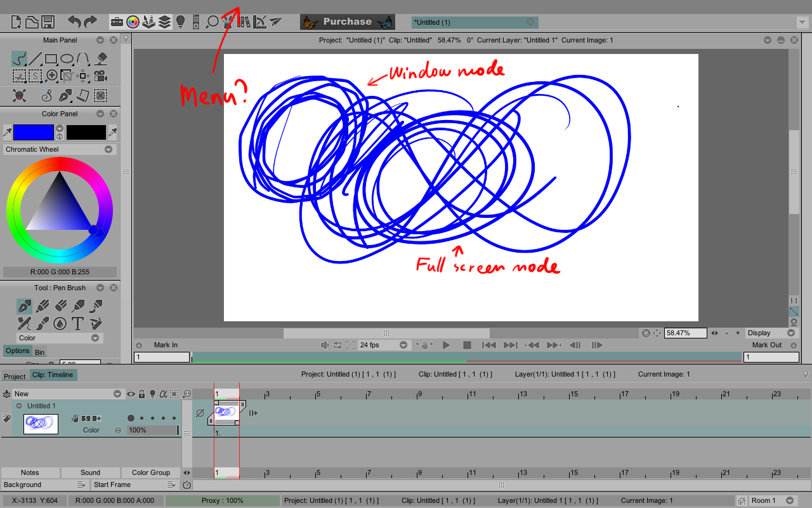Redo the action with the right arrow
The image size is (812, 508).
point(90,22)
